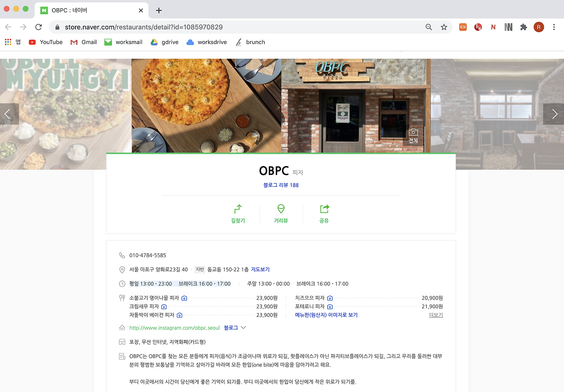Open the instagram.com/obpc.seoul link
This screenshot has height=392, width=564.
tap(174, 328)
